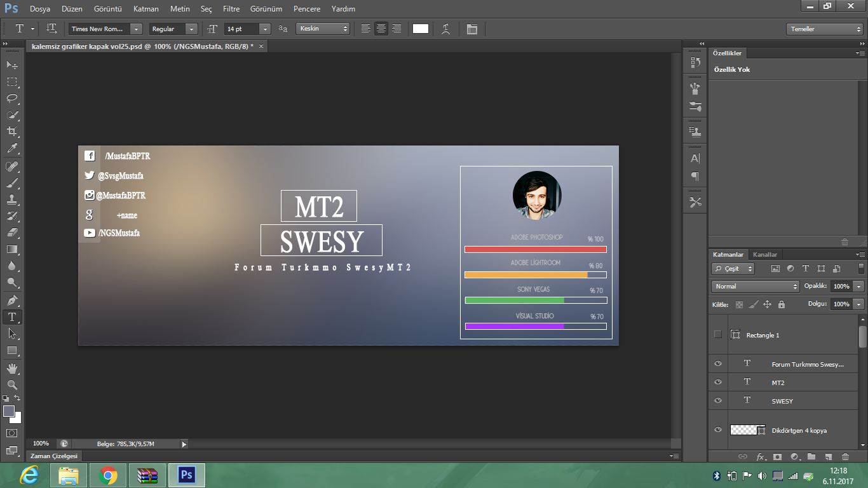Screen dimensions: 868x488
Task: Select the Lasso tool
Action: point(12,98)
